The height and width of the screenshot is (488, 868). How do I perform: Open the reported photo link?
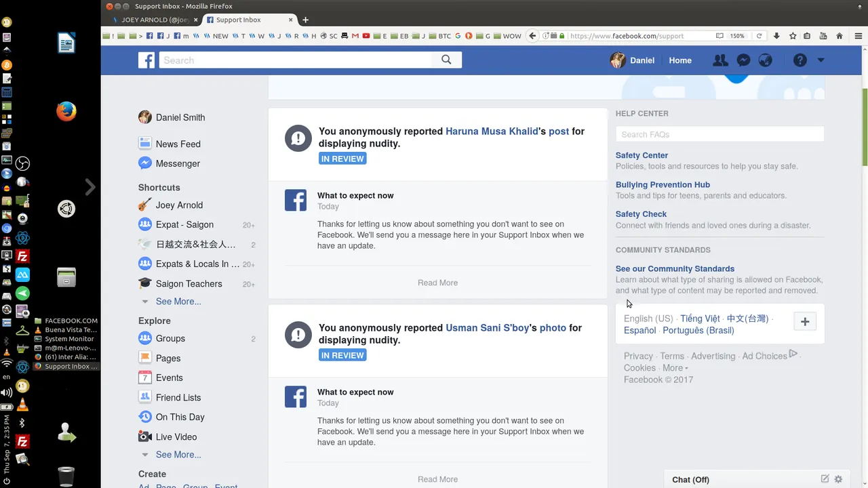coord(553,328)
